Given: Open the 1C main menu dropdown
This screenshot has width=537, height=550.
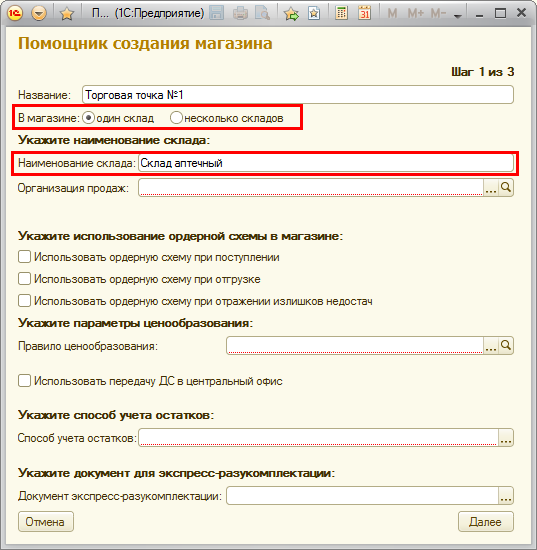Looking at the screenshot, I should pos(38,14).
